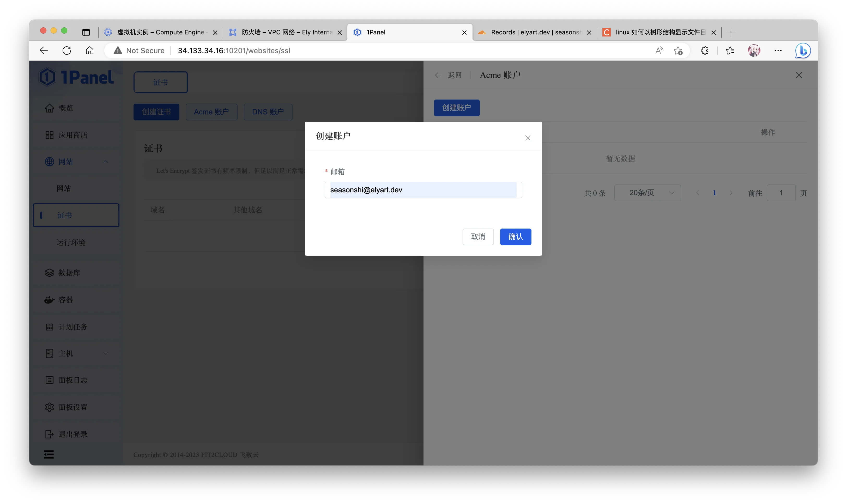Switch to Compute Engine tab
This screenshot has width=847, height=504.
point(161,32)
